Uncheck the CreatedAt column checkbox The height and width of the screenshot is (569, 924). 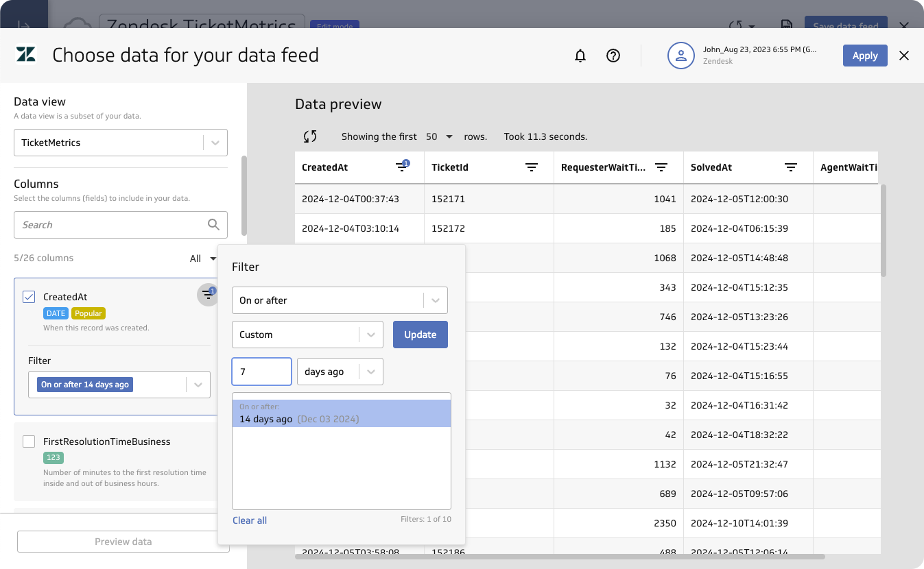tap(29, 297)
